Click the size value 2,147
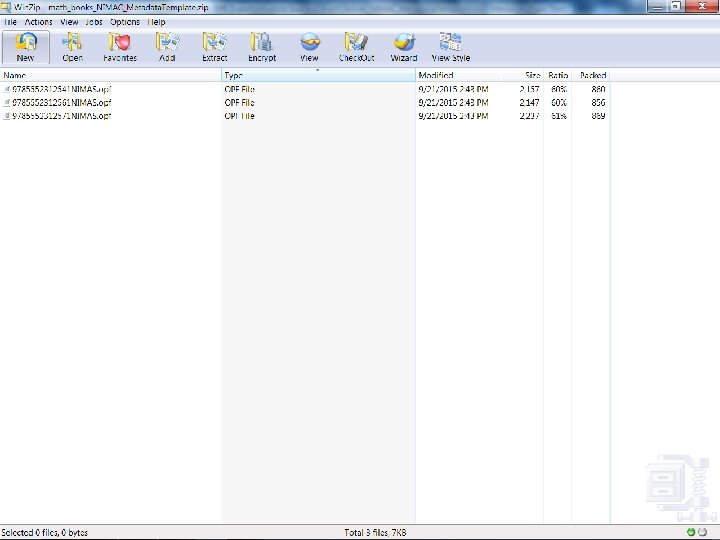This screenshot has width=720, height=540. click(529, 102)
